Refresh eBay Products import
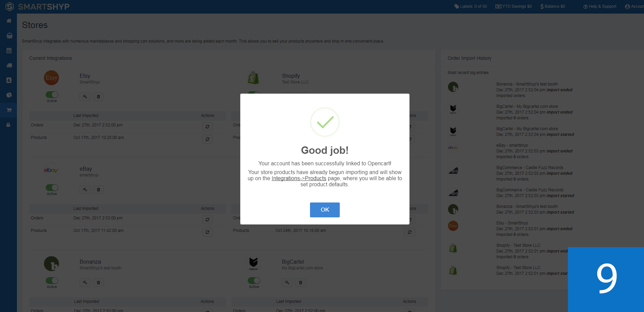This screenshot has width=644, height=312. (x=207, y=232)
